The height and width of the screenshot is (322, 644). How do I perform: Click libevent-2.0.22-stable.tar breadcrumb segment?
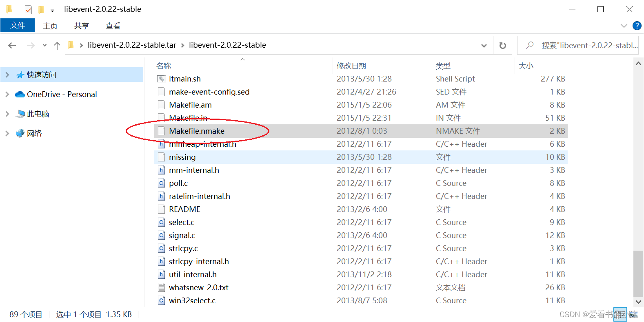point(132,45)
